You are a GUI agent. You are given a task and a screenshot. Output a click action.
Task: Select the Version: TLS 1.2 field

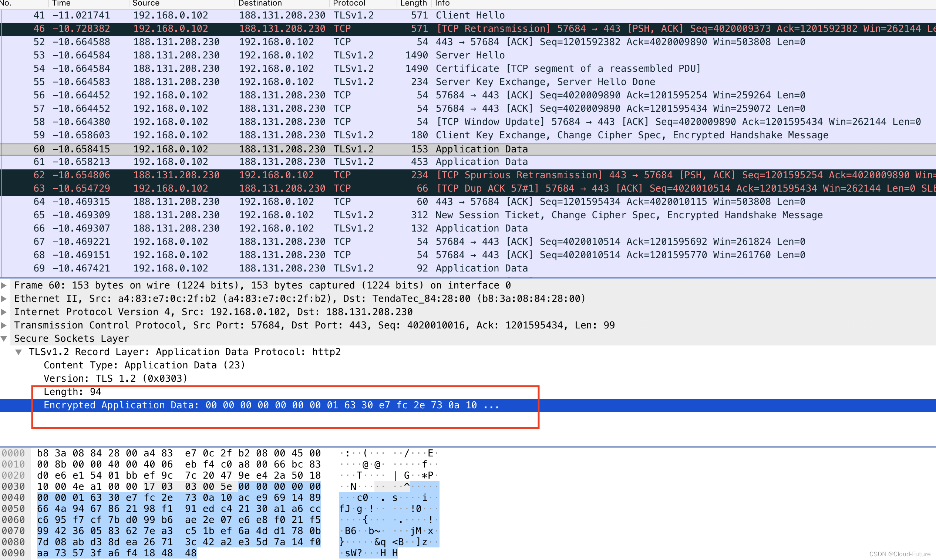click(115, 378)
